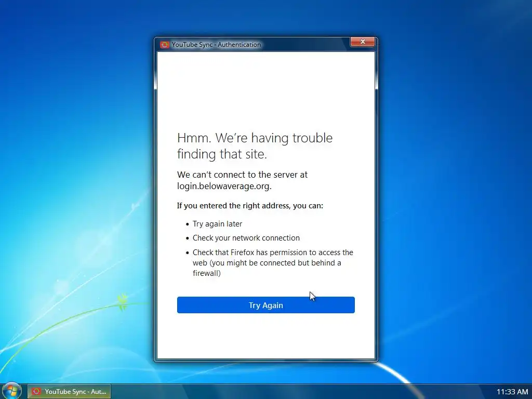Close the YouTube Sync Authentication window
This screenshot has height=399, width=532.
coord(362,42)
